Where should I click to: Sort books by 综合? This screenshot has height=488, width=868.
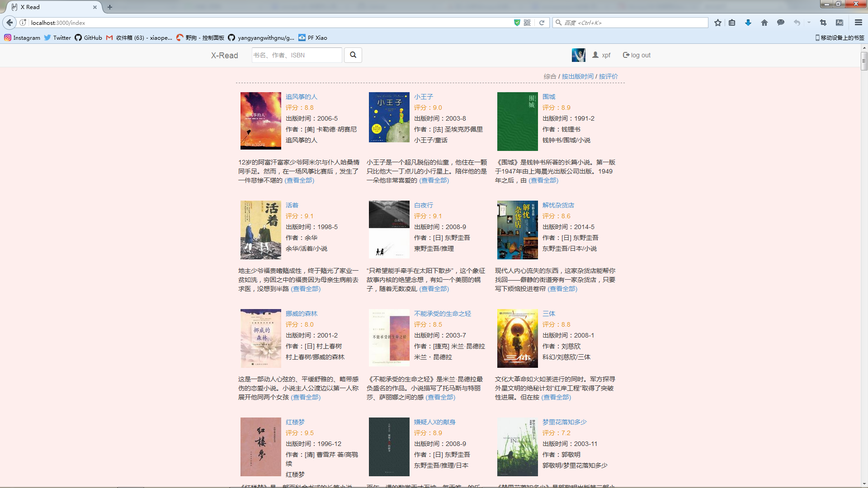pos(550,76)
